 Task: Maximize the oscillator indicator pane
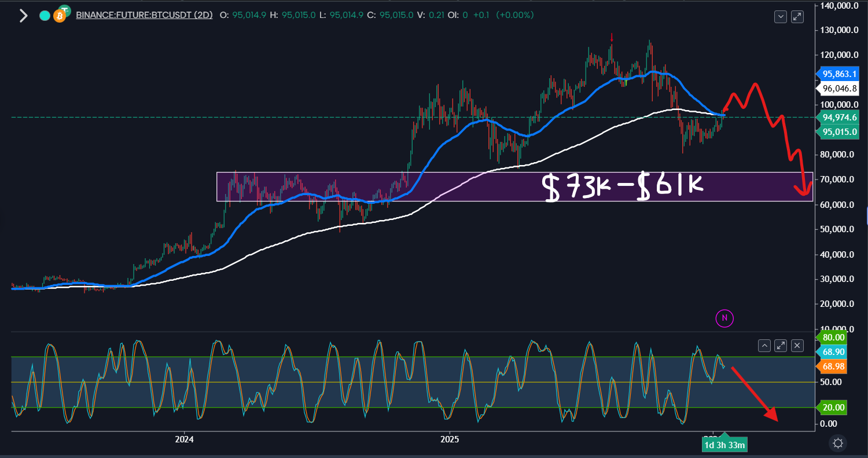click(x=781, y=346)
